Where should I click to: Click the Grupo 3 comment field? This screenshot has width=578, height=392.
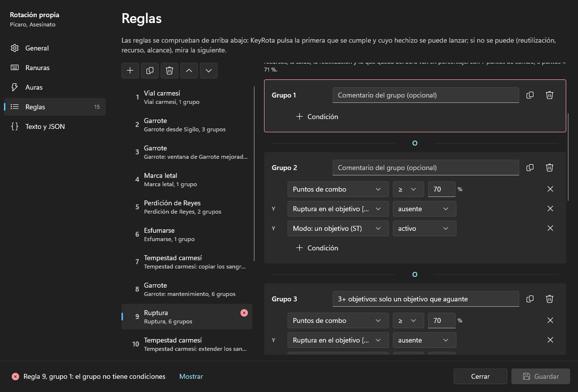click(x=426, y=299)
